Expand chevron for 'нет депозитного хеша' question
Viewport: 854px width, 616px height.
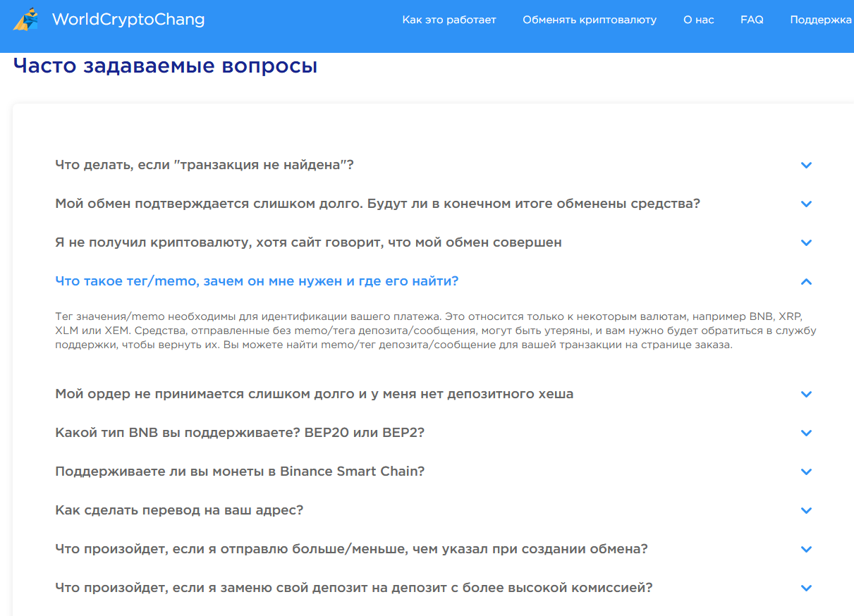coord(807,395)
